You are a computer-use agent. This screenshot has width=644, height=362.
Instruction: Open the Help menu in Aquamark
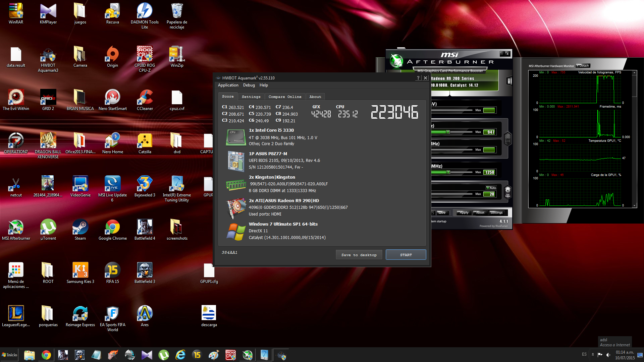[x=264, y=85]
